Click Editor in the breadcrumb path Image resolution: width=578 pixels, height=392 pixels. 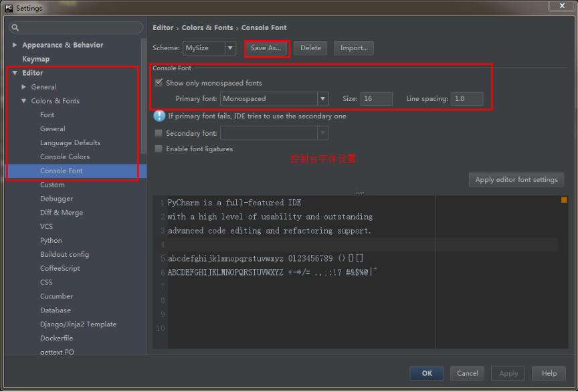click(163, 27)
